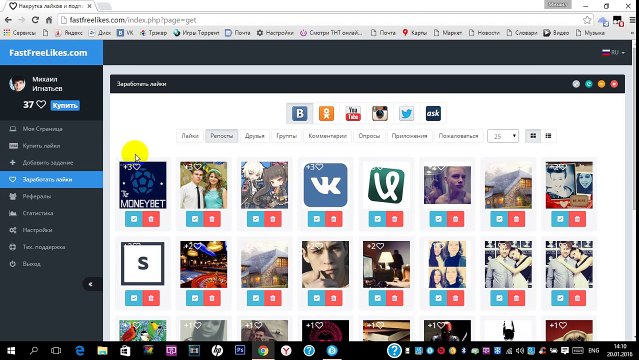Select the VK social network icon
This screenshot has height=360, width=639.
pyautogui.click(x=300, y=113)
